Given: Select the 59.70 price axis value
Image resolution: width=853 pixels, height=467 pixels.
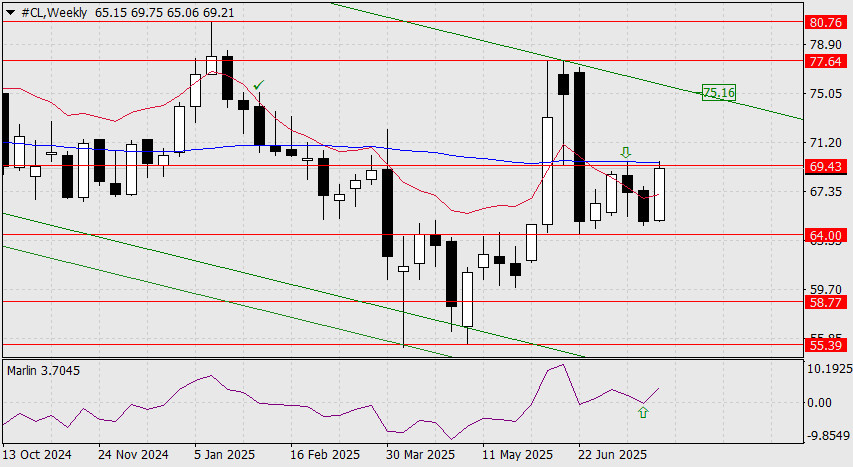Looking at the screenshot, I should click(x=825, y=290).
